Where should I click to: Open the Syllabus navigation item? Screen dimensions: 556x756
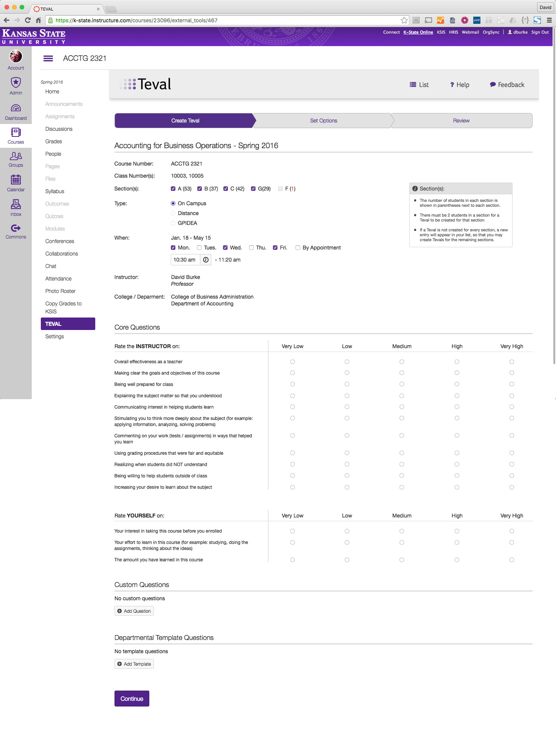[x=55, y=191]
